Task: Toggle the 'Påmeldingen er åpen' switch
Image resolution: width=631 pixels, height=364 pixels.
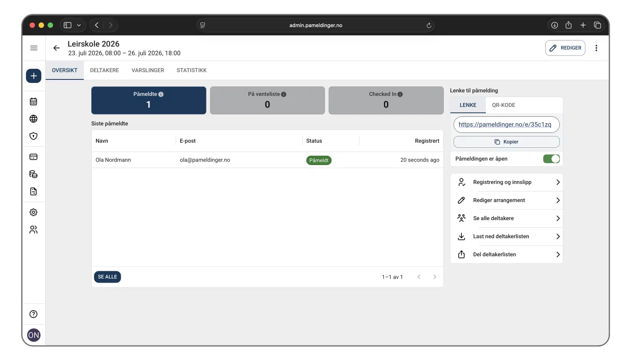Action: coord(551,159)
